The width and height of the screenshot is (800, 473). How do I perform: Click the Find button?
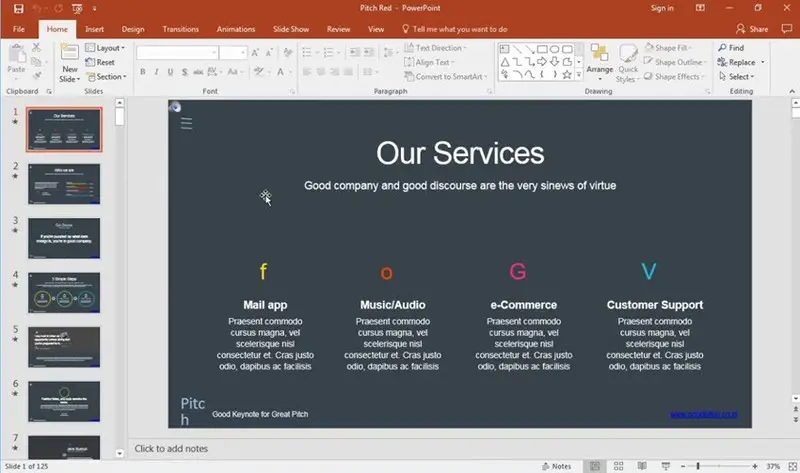point(731,48)
